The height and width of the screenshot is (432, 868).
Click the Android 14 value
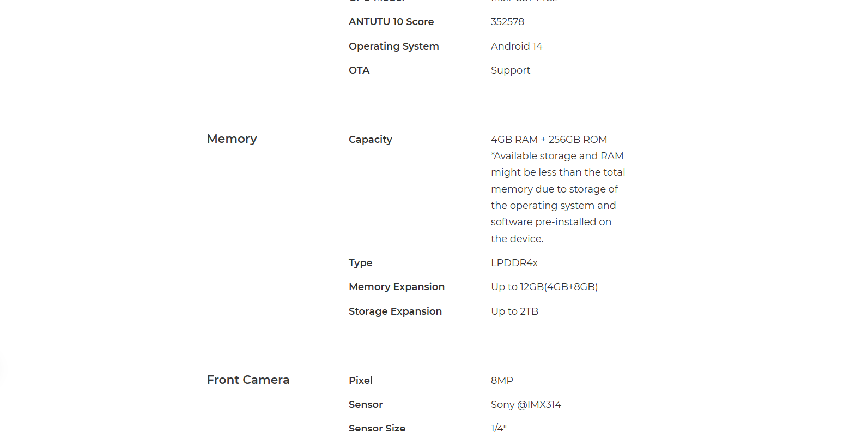coord(517,46)
